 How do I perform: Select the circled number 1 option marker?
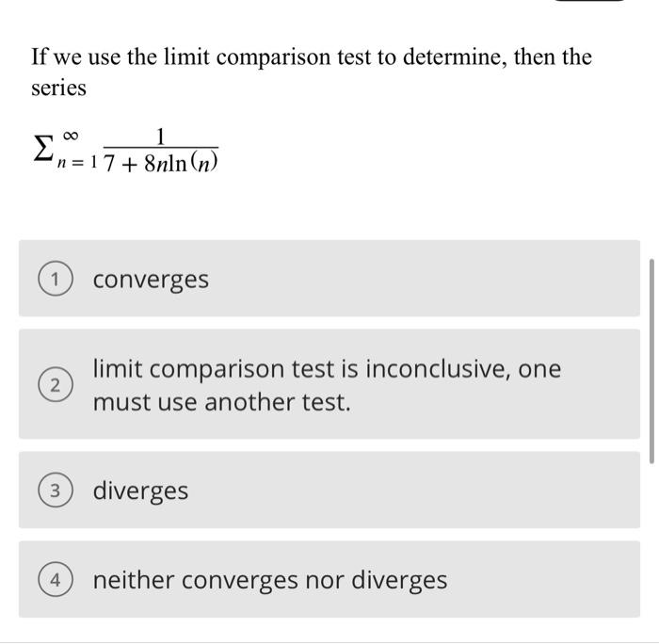pos(55,279)
